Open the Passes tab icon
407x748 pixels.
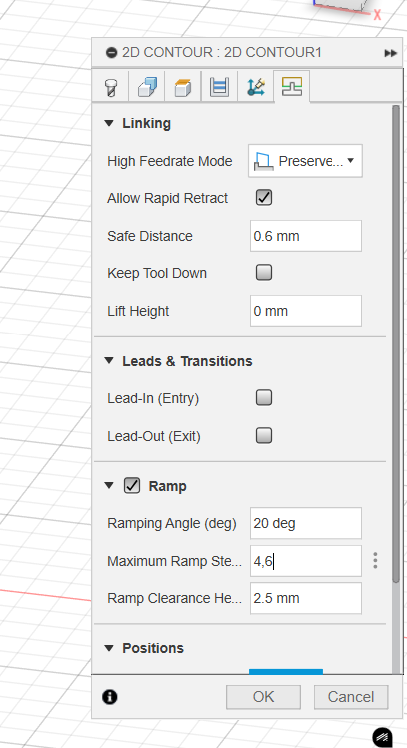(x=219, y=87)
